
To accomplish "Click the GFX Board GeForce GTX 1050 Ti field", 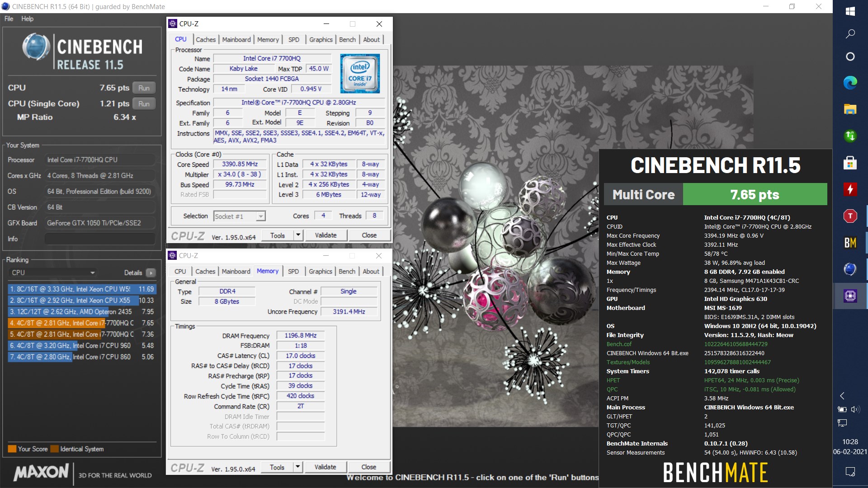I will 100,223.
